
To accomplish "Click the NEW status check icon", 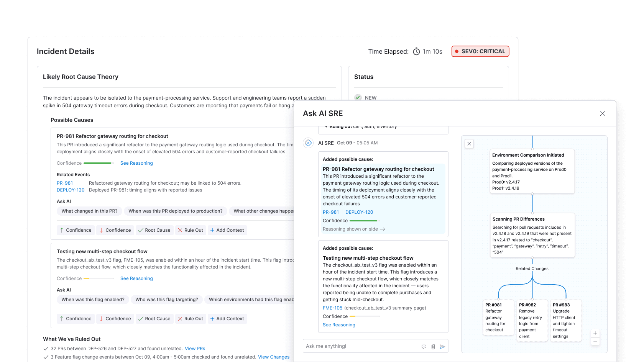I will click(x=358, y=97).
